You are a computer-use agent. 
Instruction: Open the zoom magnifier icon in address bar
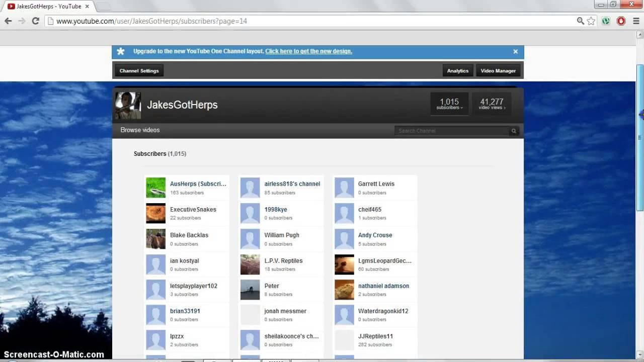[581, 21]
